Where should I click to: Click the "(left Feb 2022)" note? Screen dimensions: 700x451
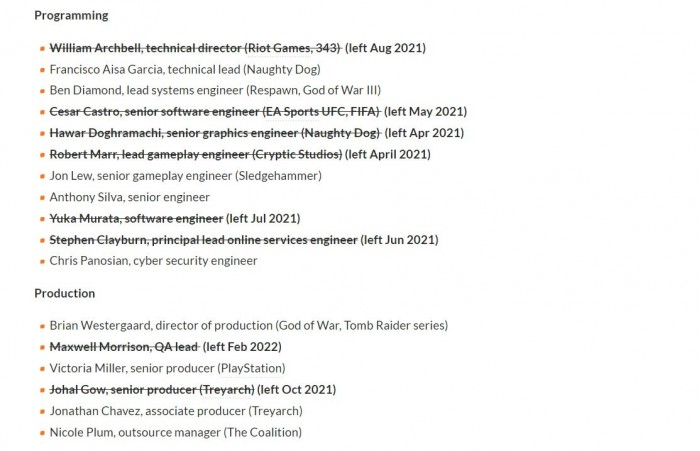[242, 347]
